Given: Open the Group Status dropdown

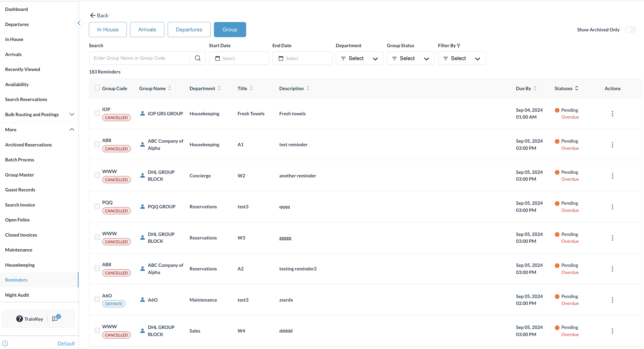Looking at the screenshot, I should coord(410,58).
